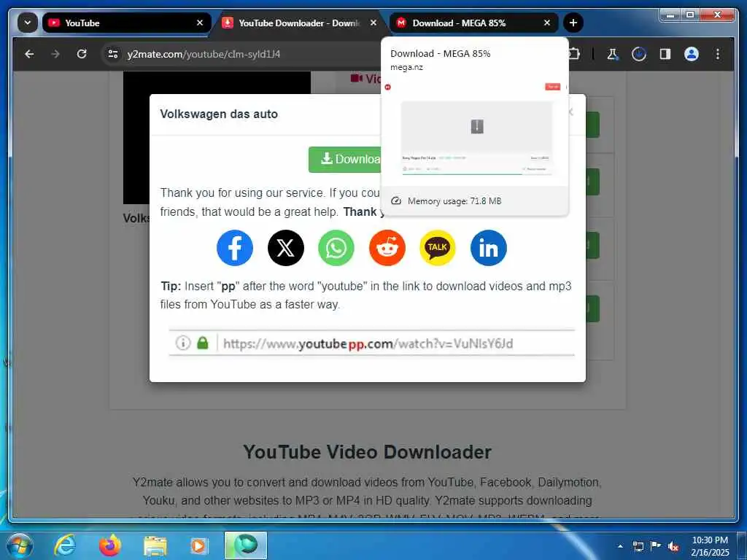The width and height of the screenshot is (747, 560).
Task: Open the tab search dropdown arrow
Action: click(28, 23)
